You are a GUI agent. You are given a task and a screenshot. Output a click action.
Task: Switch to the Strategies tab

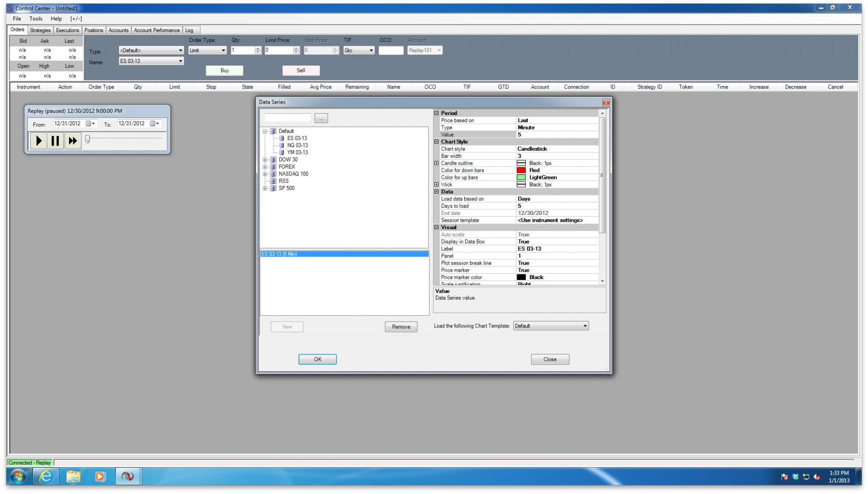click(x=40, y=30)
